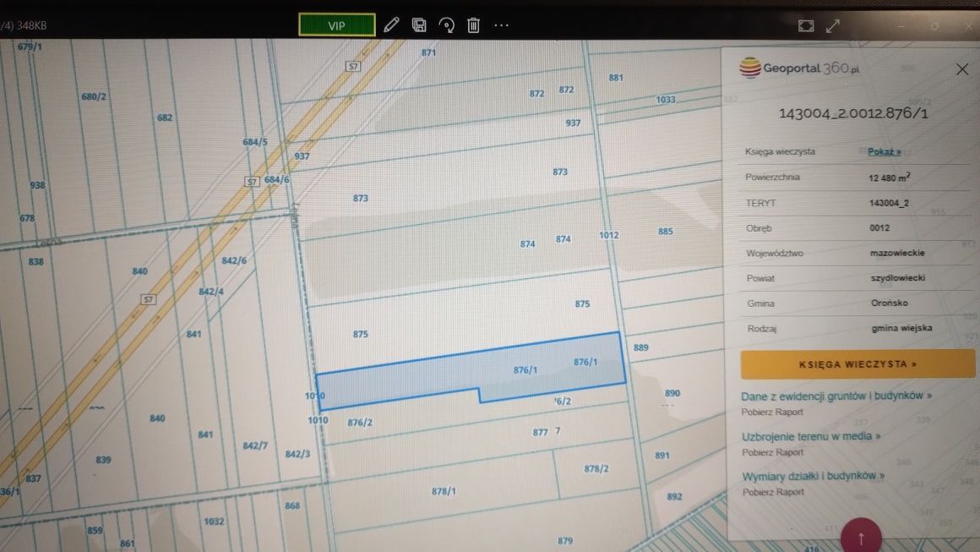Toggle actual-size view icon in toolbar

pos(806,25)
